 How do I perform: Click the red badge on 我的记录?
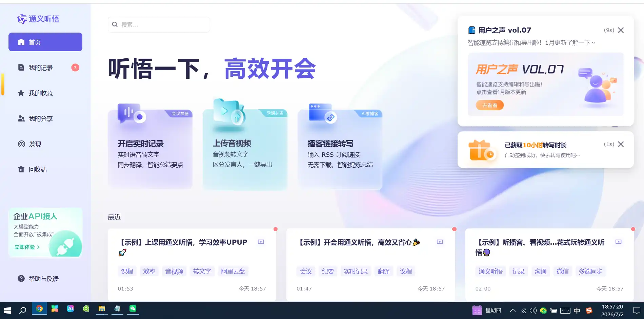(75, 68)
